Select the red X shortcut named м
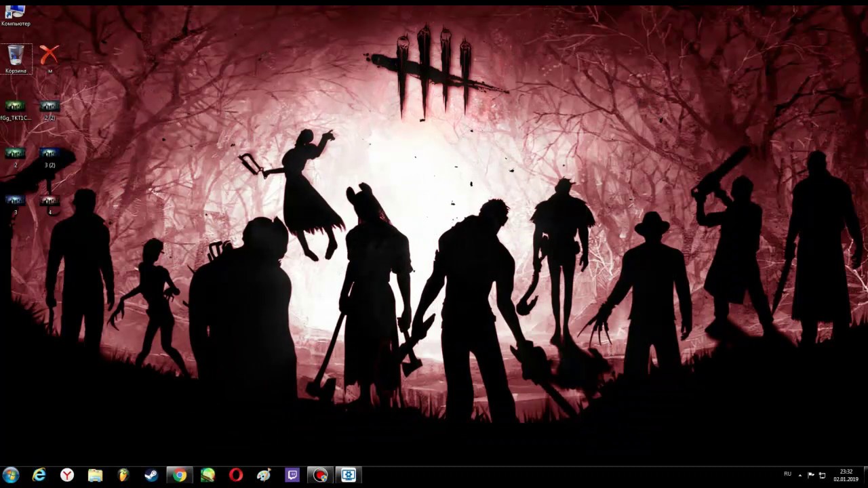Viewport: 868px width, 488px height. (x=50, y=60)
